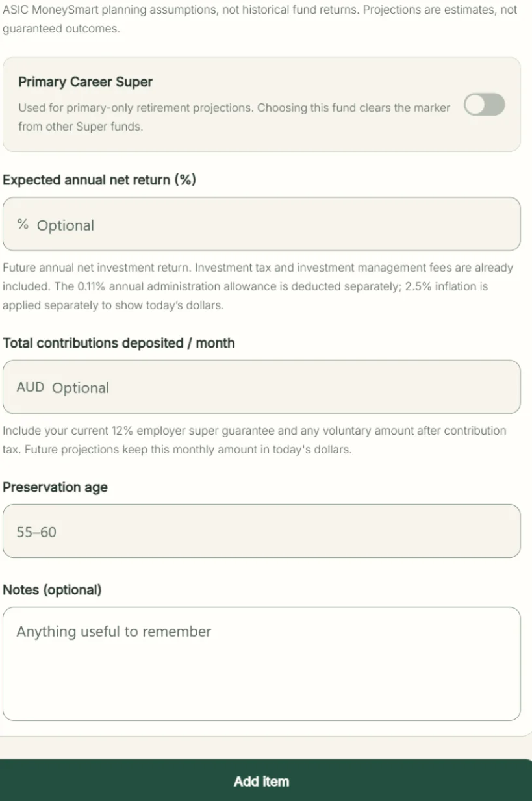This screenshot has width=532, height=801.
Task: Click the 12% employer super guarantee hint
Action: pos(255,440)
